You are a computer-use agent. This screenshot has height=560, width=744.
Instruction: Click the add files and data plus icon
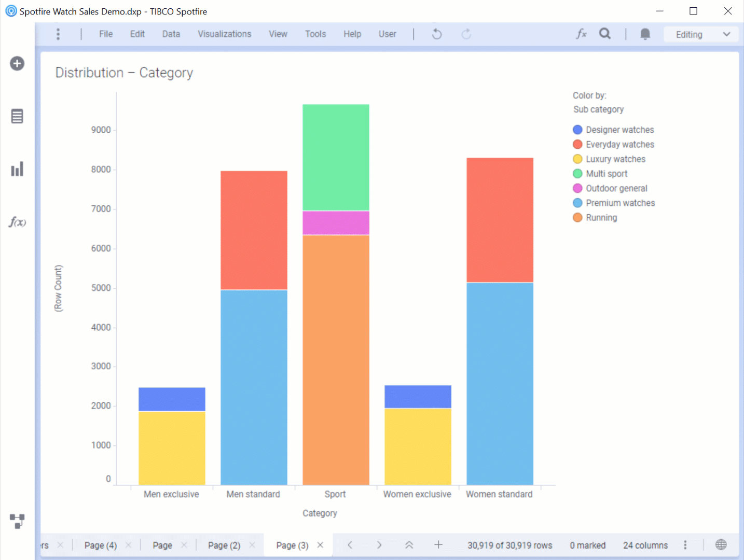17,64
